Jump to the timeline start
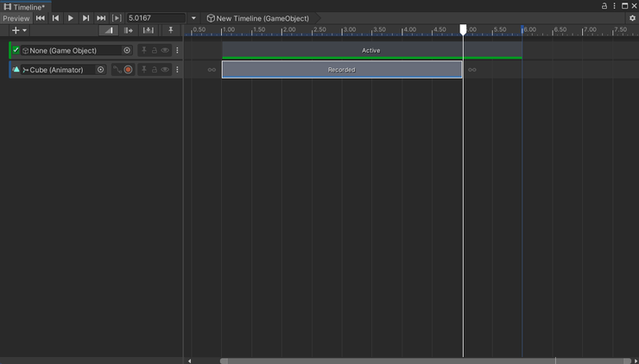639x364 pixels. 40,18
